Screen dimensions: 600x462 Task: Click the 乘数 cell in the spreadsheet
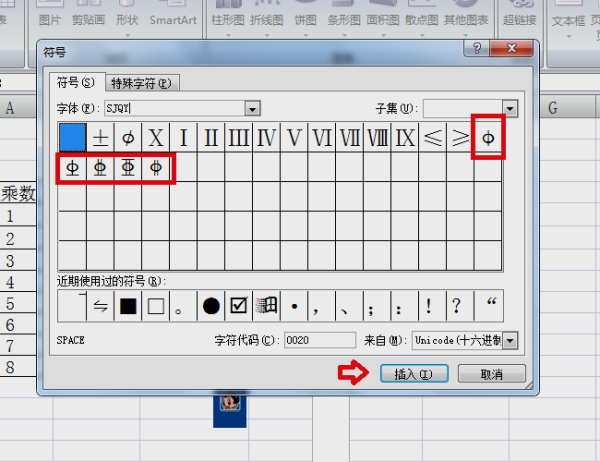click(x=18, y=193)
